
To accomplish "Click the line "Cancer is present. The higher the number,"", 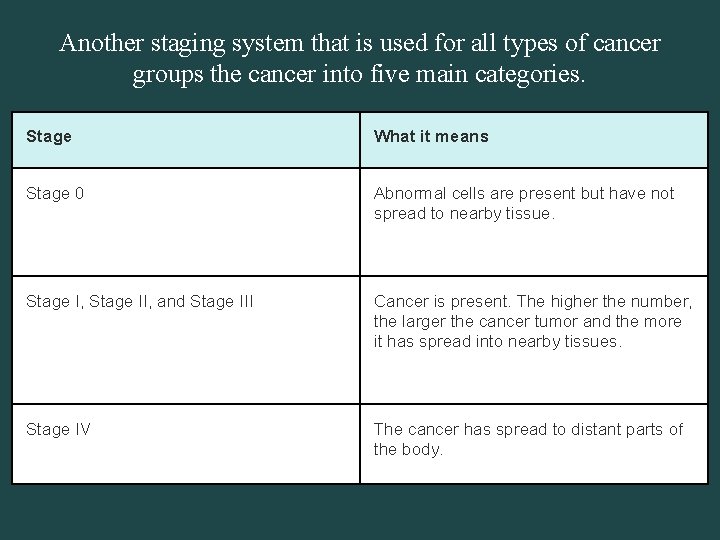I will [x=533, y=302].
